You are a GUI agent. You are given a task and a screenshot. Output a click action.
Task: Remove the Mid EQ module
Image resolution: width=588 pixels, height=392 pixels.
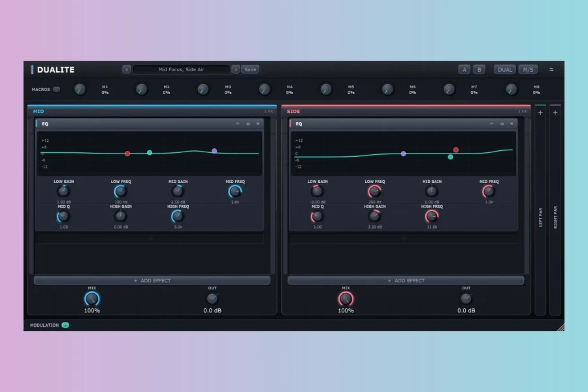(257, 123)
